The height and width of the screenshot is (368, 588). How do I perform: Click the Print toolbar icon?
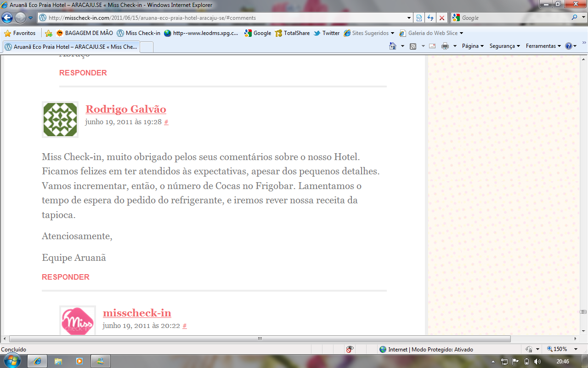point(445,46)
